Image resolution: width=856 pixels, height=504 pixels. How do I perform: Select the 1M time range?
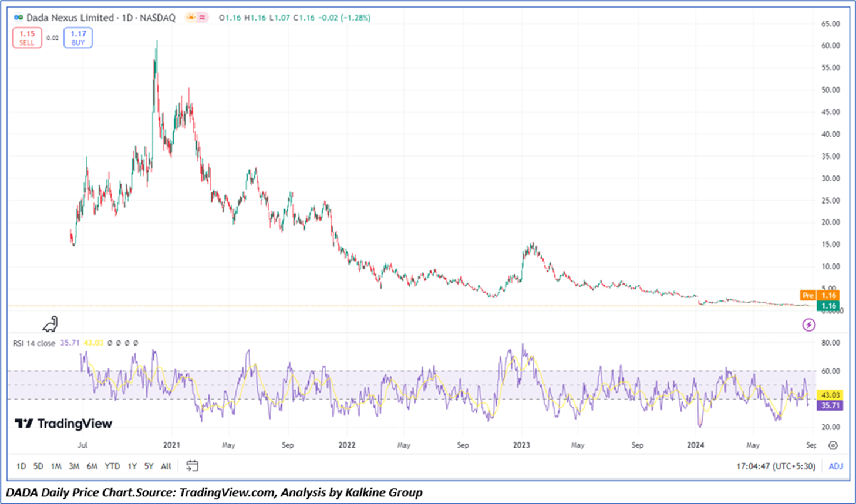56,466
